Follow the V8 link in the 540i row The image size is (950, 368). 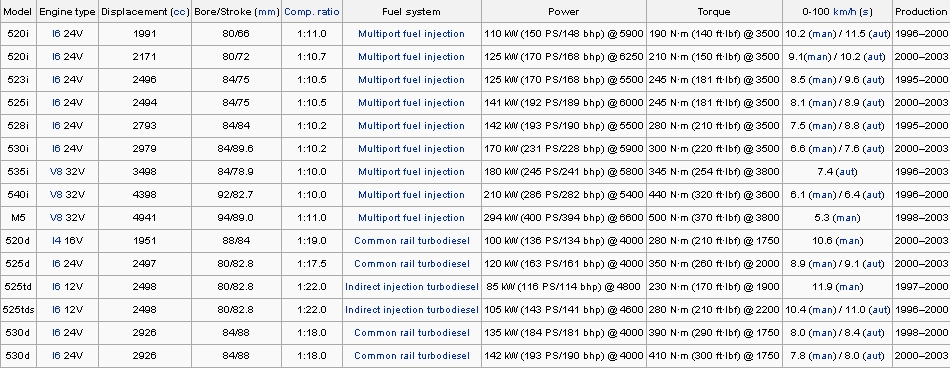56,195
